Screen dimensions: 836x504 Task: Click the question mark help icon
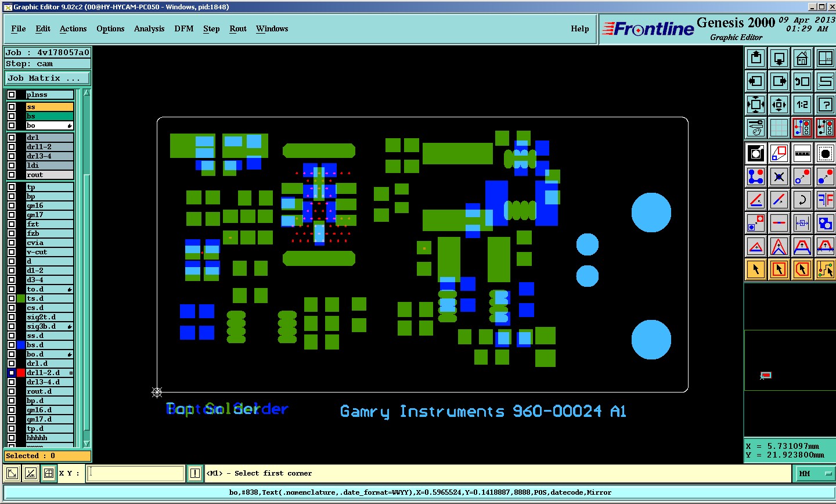pos(826,105)
